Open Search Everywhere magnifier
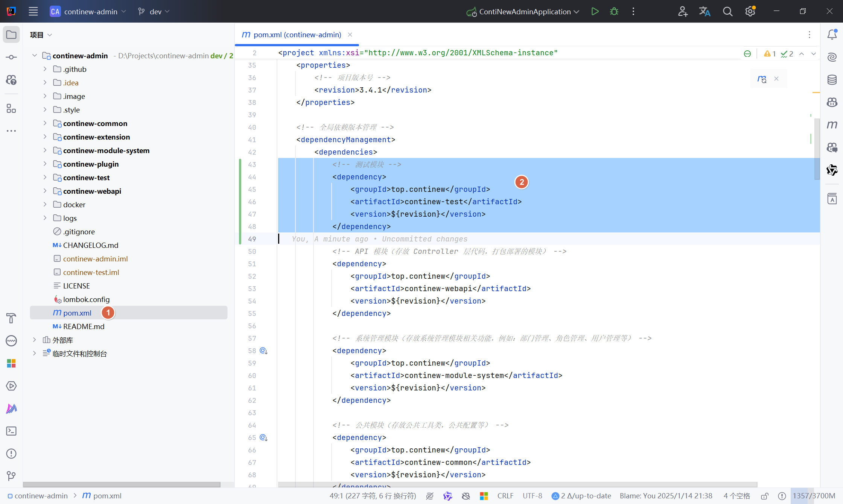843x504 pixels. [x=727, y=12]
